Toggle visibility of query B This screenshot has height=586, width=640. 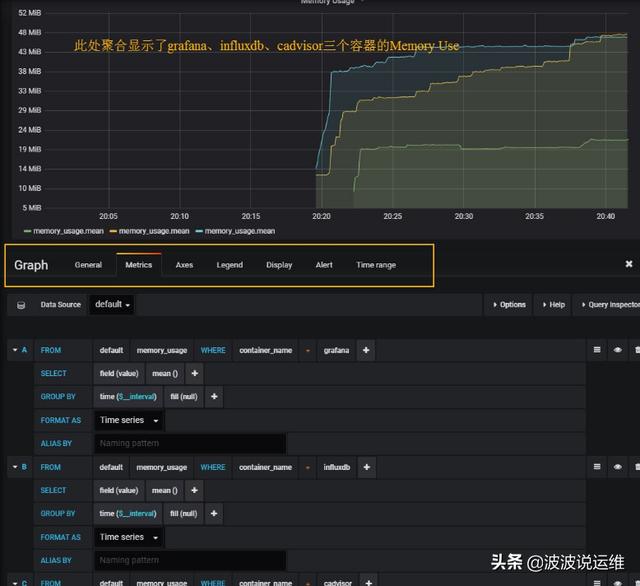618,466
